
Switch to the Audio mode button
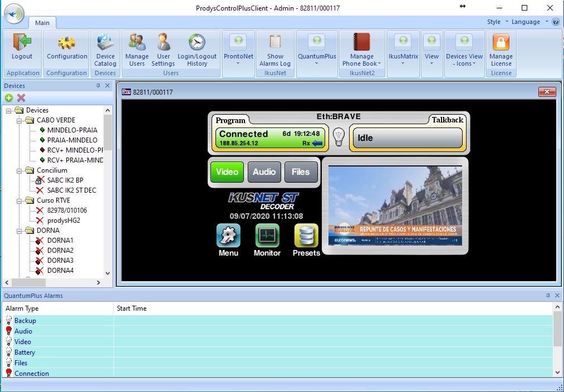[264, 171]
